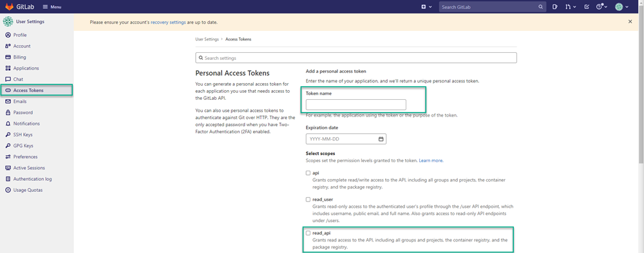Check the read_user scope checkbox
The height and width of the screenshot is (253, 644).
(308, 200)
